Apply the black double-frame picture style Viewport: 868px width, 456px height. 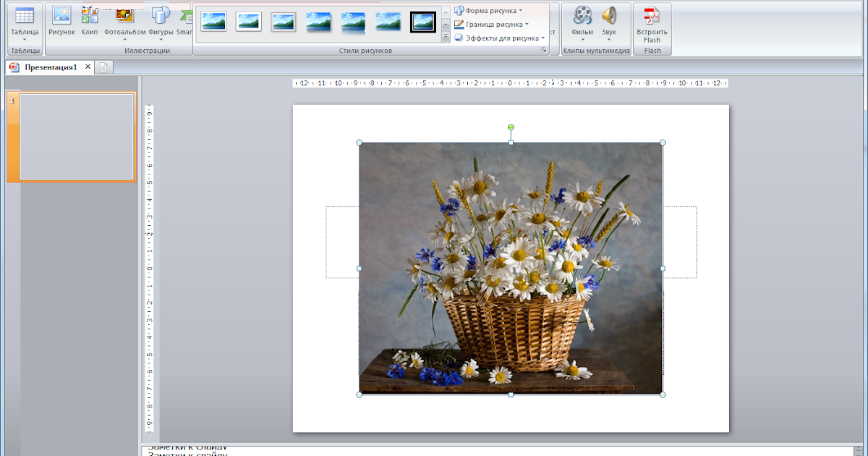423,22
